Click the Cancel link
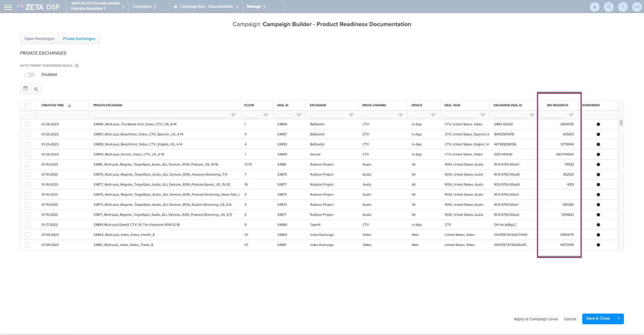Screen dimensions: 644x335 [x=570, y=319]
